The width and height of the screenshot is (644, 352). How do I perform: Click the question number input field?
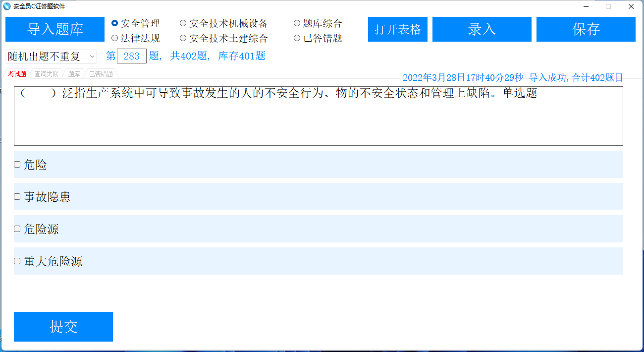(131, 57)
